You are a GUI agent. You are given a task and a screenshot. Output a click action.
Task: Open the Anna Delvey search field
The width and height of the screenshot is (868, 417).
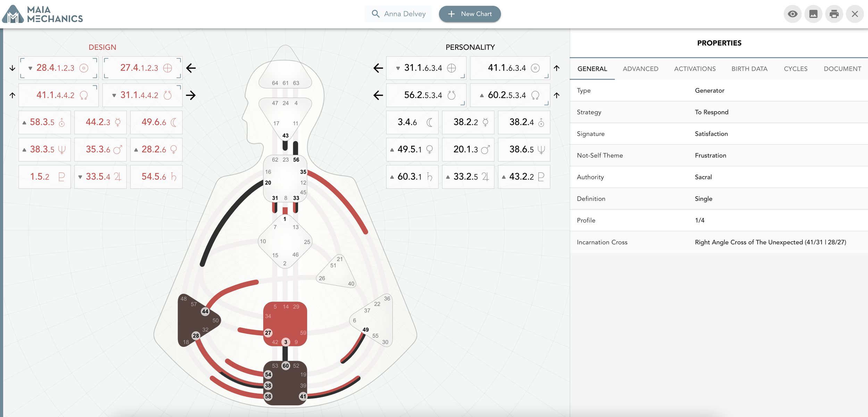tap(398, 14)
